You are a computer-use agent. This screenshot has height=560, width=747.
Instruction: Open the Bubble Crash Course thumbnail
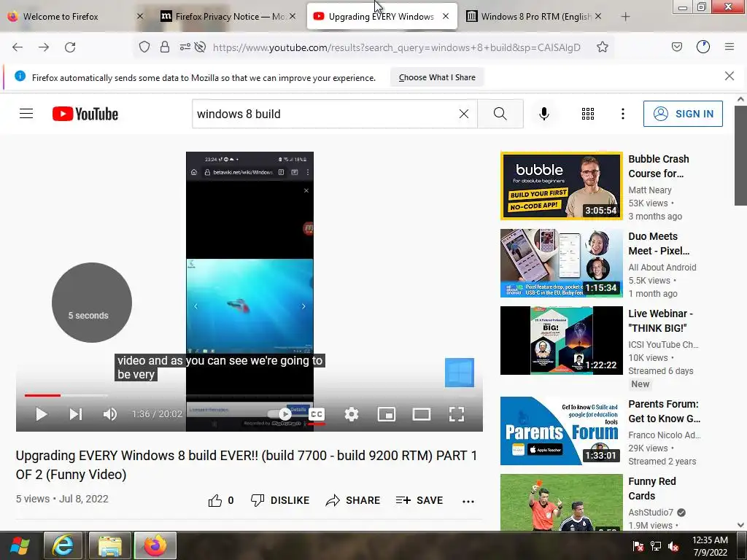tap(561, 186)
